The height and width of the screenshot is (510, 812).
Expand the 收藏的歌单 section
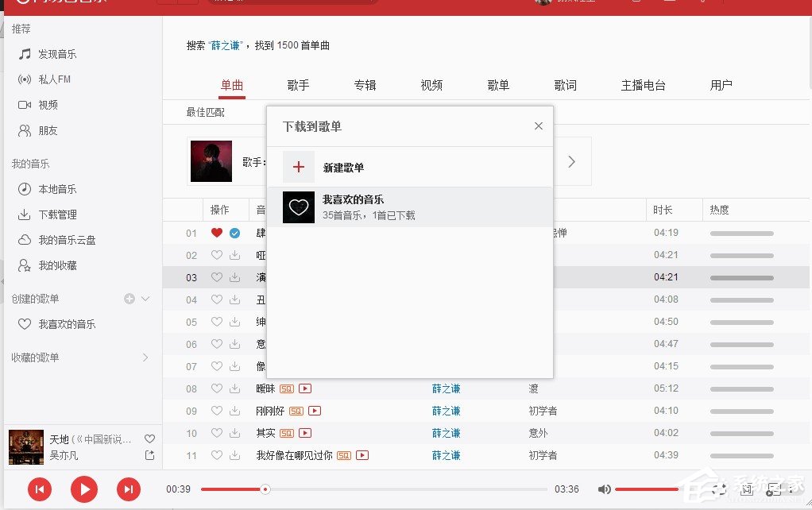click(145, 357)
